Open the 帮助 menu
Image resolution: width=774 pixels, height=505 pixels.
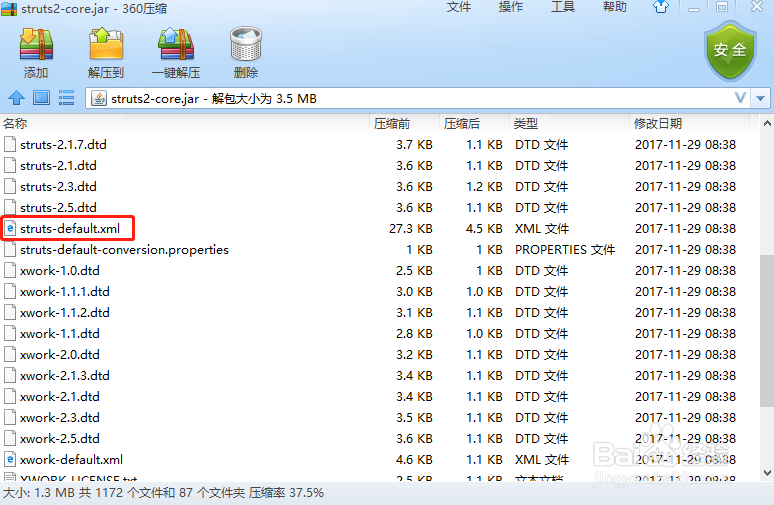click(615, 7)
